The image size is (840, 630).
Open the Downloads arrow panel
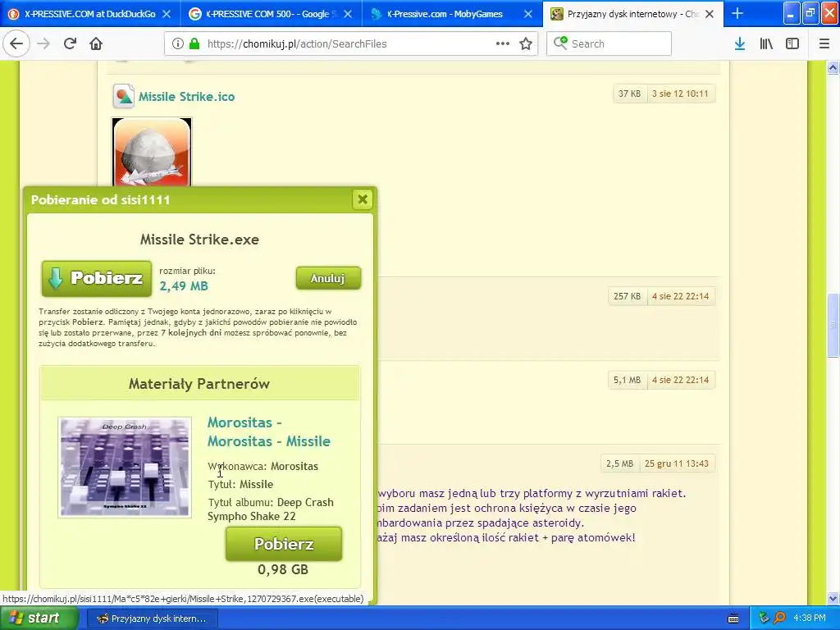[740, 43]
